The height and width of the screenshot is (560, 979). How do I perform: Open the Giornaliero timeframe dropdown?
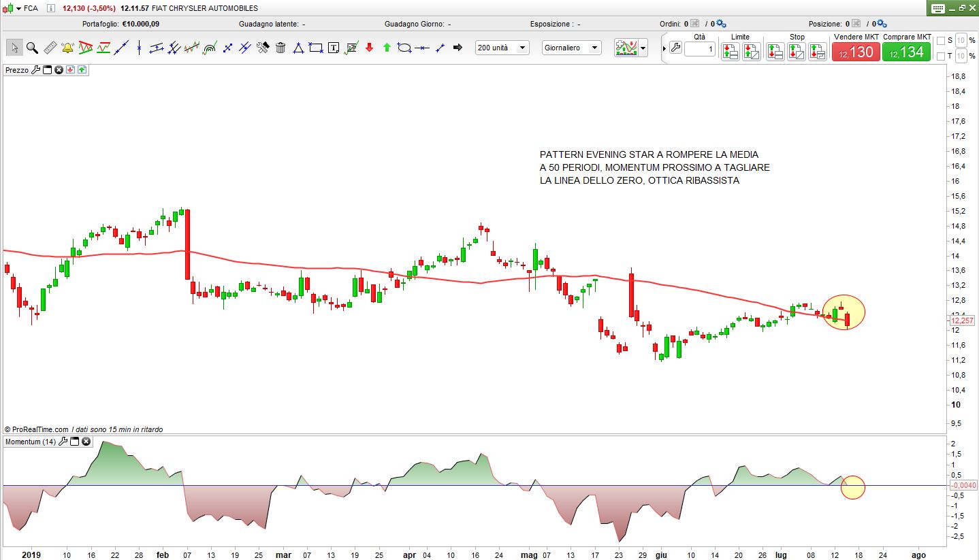coord(572,48)
